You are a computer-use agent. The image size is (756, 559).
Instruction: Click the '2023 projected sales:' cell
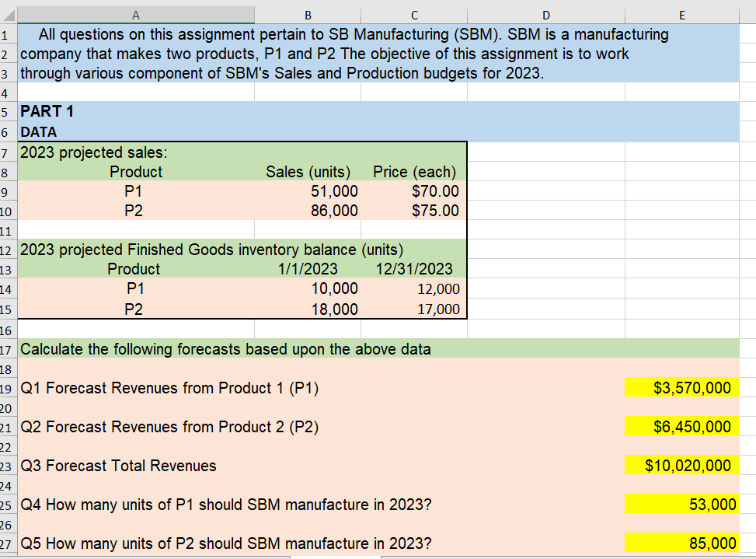pos(136,152)
